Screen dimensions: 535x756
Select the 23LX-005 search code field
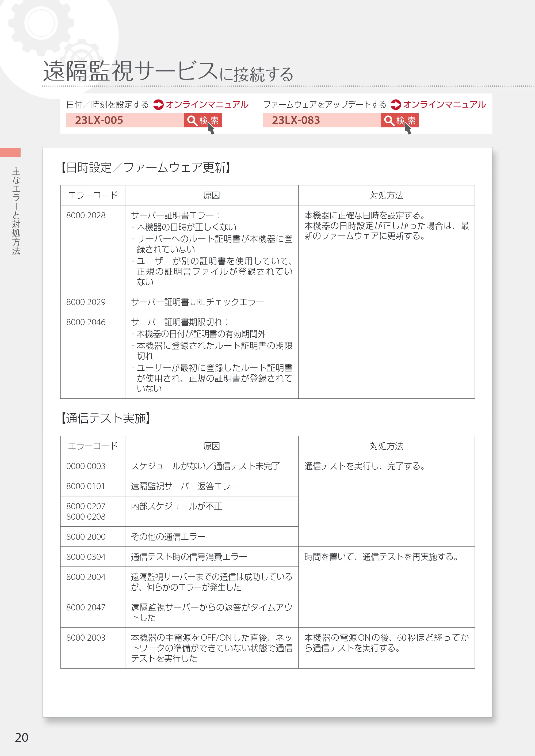(125, 120)
